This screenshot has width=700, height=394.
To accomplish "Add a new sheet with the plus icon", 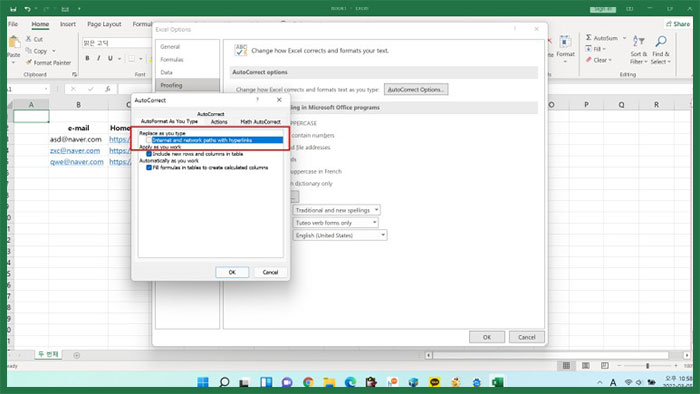I will (x=77, y=355).
